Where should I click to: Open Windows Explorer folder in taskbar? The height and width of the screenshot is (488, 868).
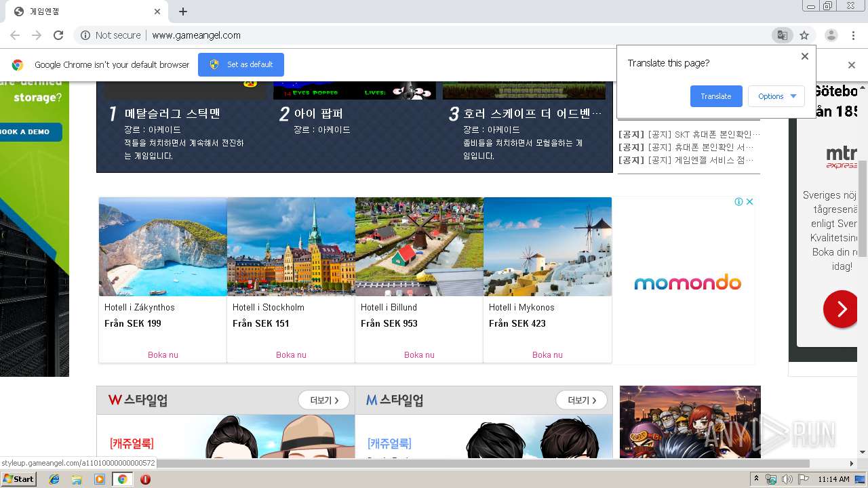coord(77,479)
